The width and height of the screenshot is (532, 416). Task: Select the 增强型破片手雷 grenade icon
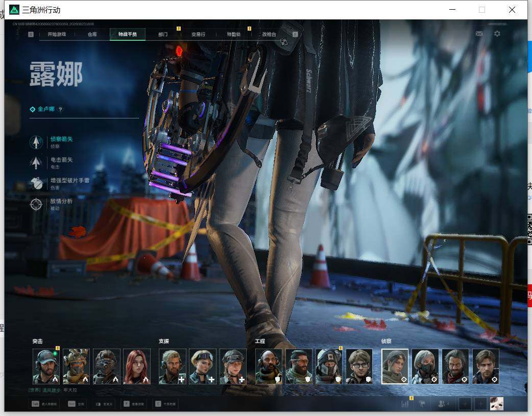point(36,184)
